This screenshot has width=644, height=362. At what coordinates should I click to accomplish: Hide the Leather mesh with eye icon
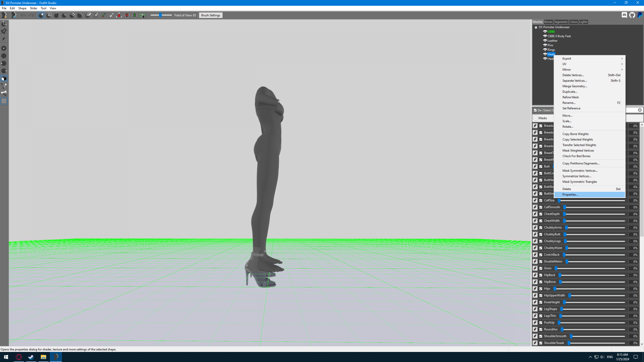[545, 41]
